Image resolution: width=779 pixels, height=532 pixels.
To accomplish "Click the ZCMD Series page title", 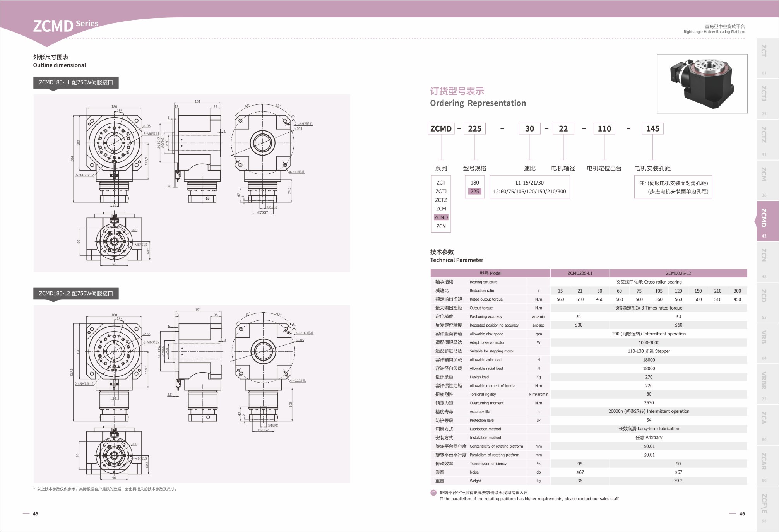I will 65,25.
